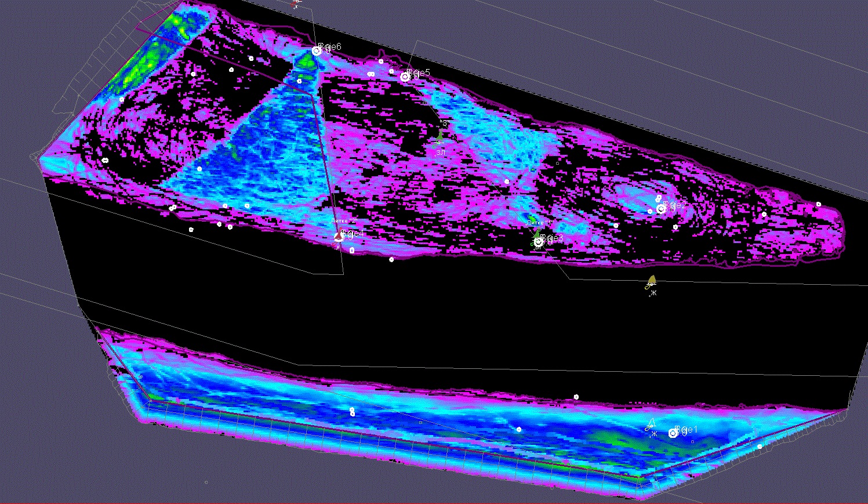This screenshot has width=868, height=504.
Task: Click the Фое2 well marker circle
Action: coord(661,209)
